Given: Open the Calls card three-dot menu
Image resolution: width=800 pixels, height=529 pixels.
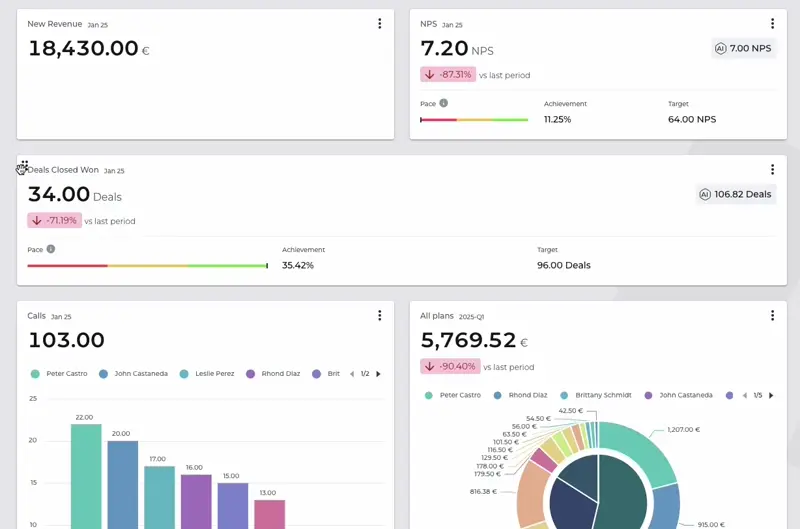Looking at the screenshot, I should [380, 315].
